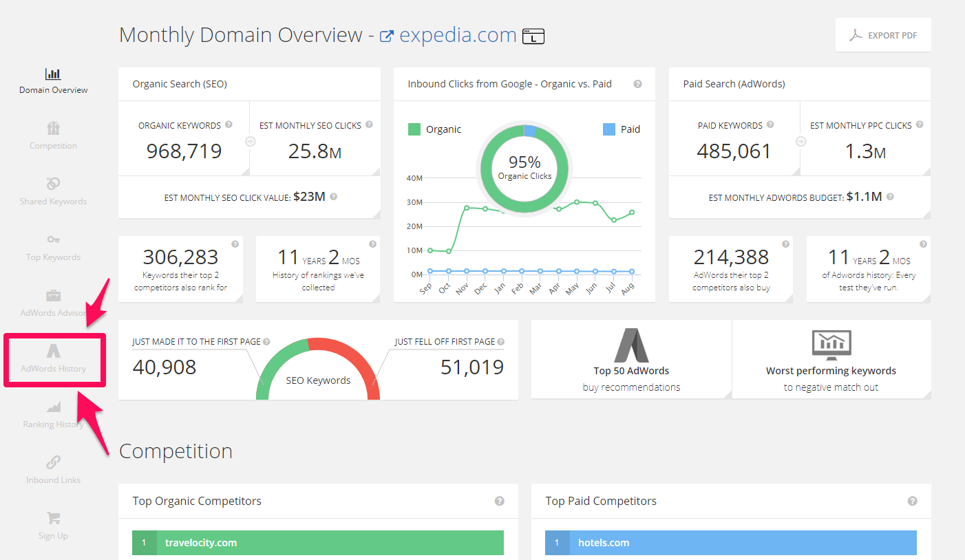Click help icon on 214,388 AdWords card
Viewport: 965px width, 560px height.
(x=785, y=244)
